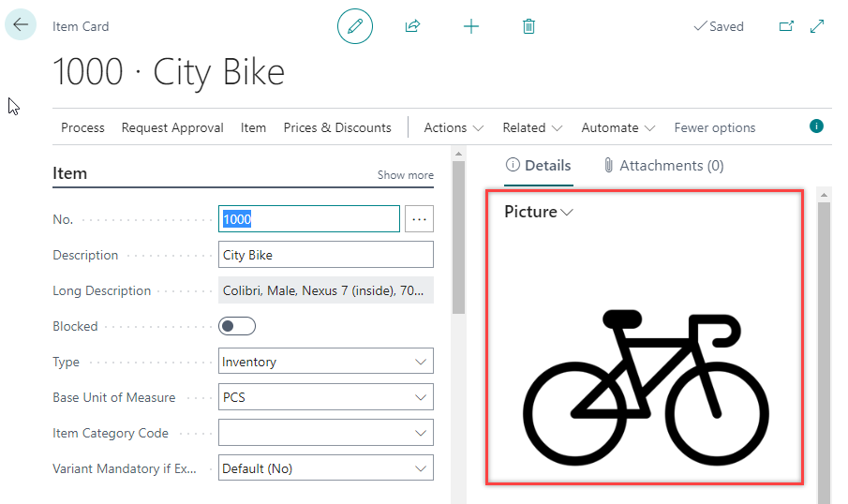Click Fewer options button
Image resolution: width=848 pixels, height=504 pixels.
tap(714, 127)
